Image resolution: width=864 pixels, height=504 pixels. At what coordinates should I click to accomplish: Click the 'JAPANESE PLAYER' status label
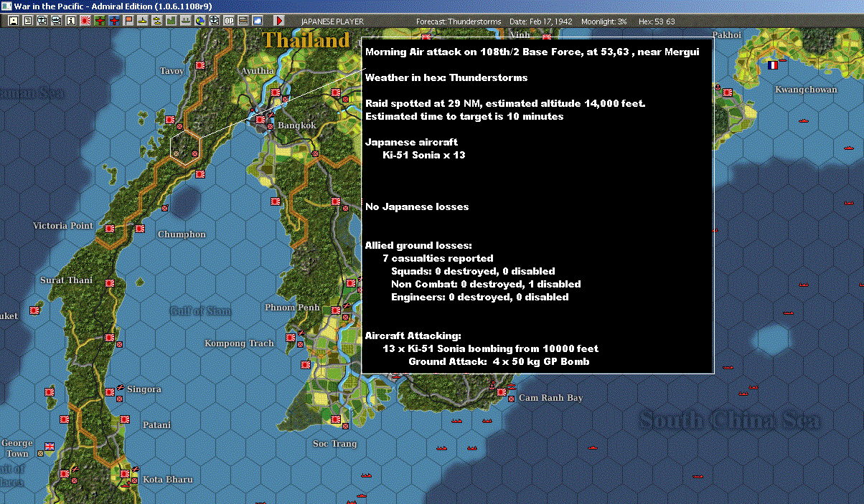333,22
